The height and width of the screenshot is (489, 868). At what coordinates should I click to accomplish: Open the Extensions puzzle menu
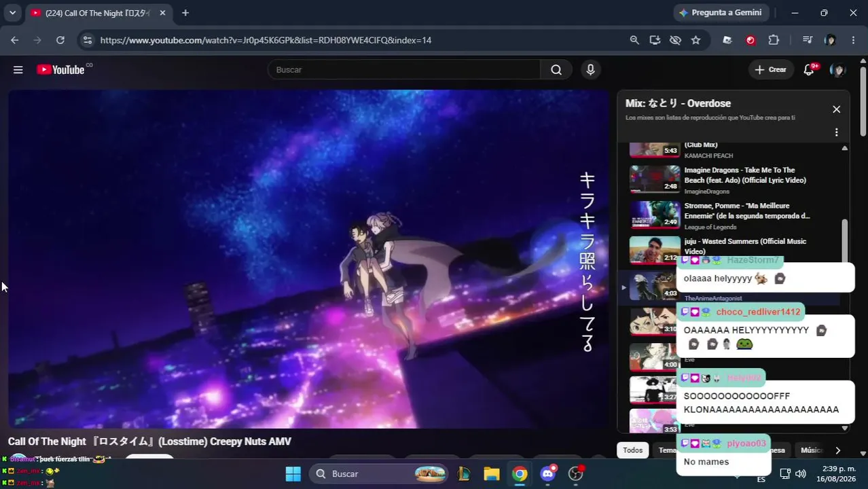[774, 40]
